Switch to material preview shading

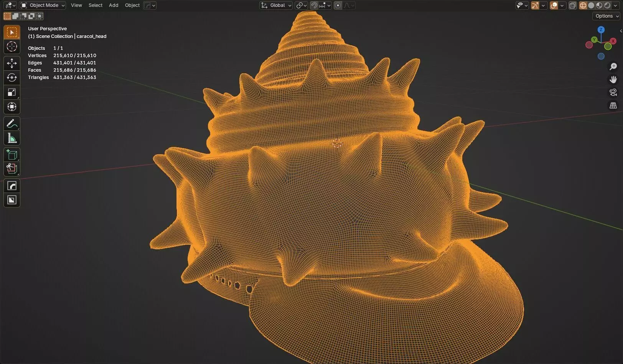click(599, 5)
